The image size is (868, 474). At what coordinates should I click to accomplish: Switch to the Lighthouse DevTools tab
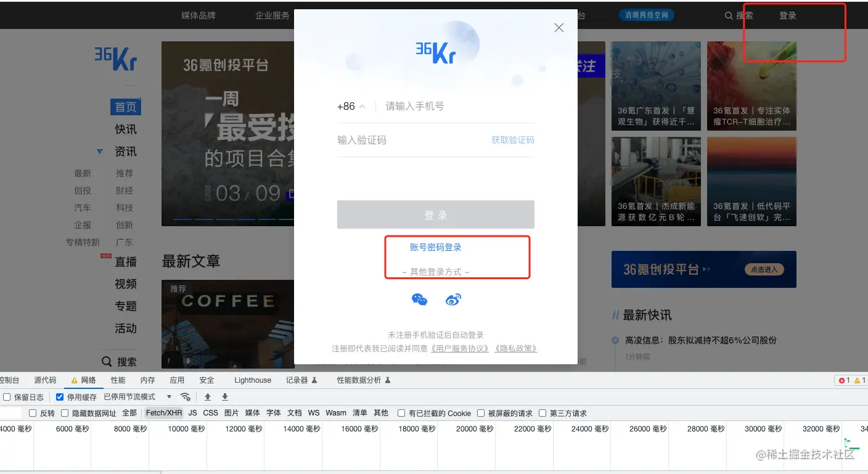253,380
